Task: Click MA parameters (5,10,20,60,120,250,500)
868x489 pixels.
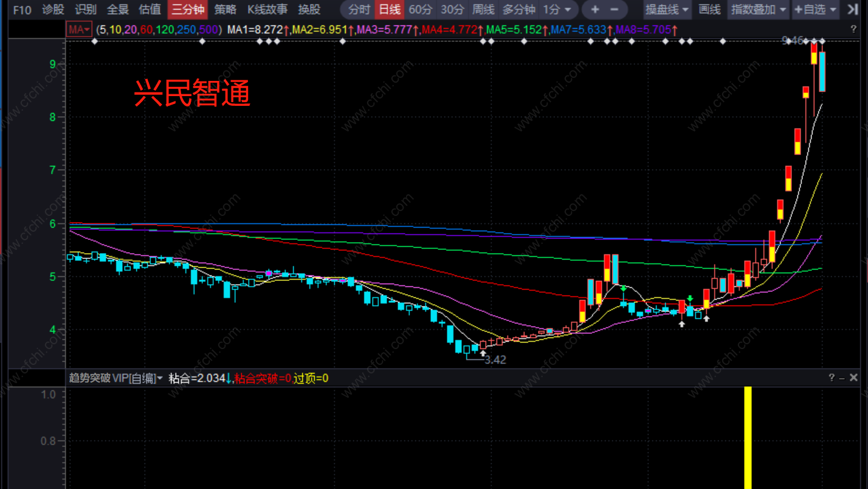Action: pos(159,29)
